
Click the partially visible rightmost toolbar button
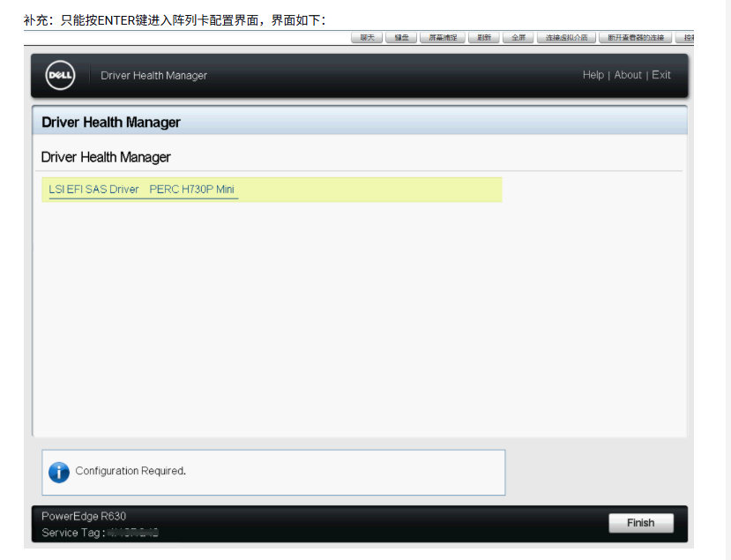tap(686, 38)
